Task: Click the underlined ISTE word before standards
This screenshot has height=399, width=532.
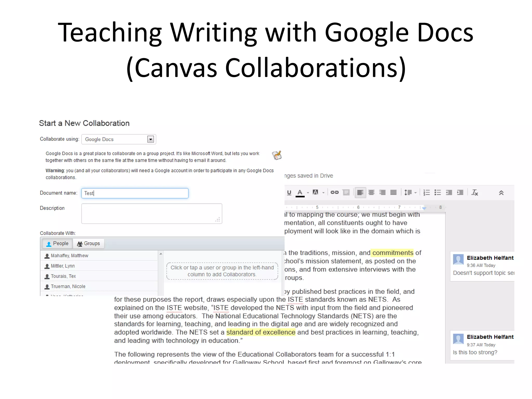Action: pyautogui.click(x=295, y=300)
